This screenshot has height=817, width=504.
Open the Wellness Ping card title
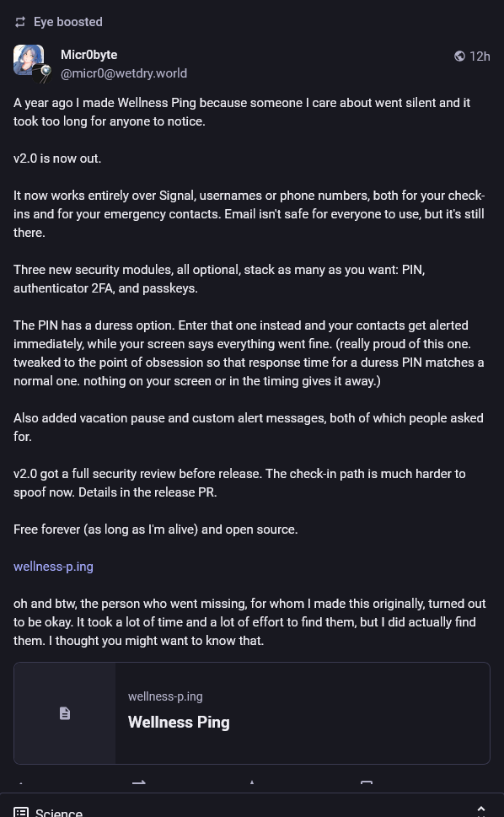point(179,723)
